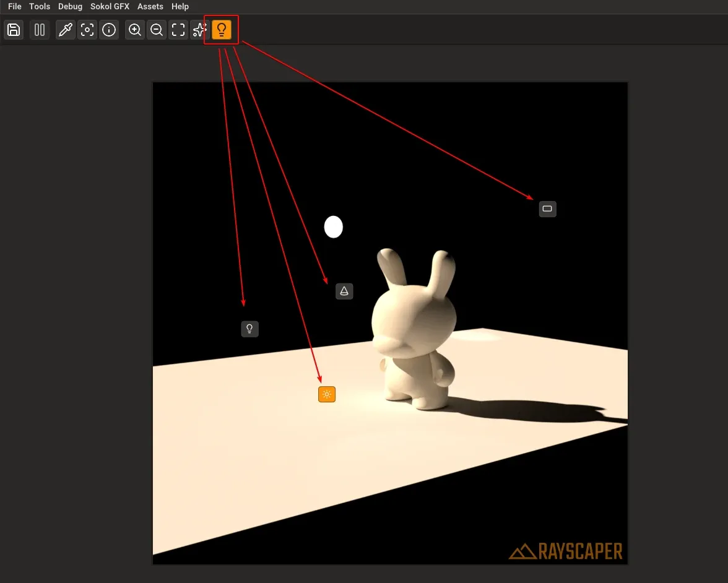Screen dimensions: 728x583
Task: Toggle light gizmos visibility off
Action: click(x=221, y=29)
